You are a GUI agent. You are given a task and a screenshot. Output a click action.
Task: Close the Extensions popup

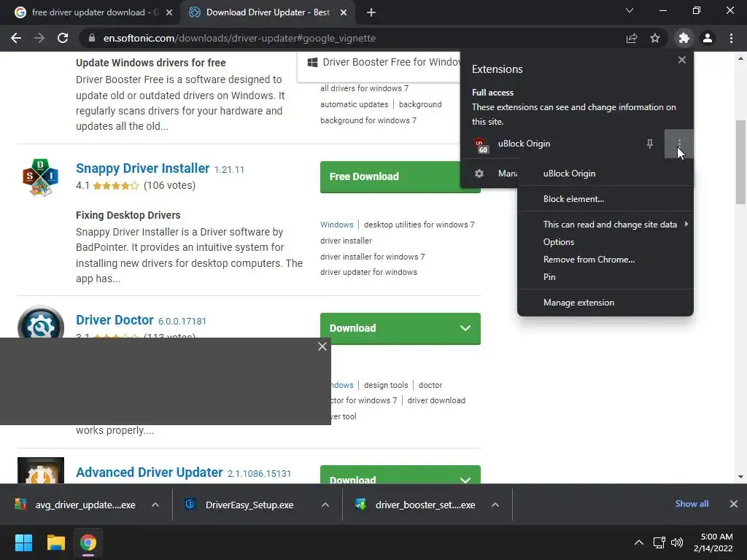(682, 60)
